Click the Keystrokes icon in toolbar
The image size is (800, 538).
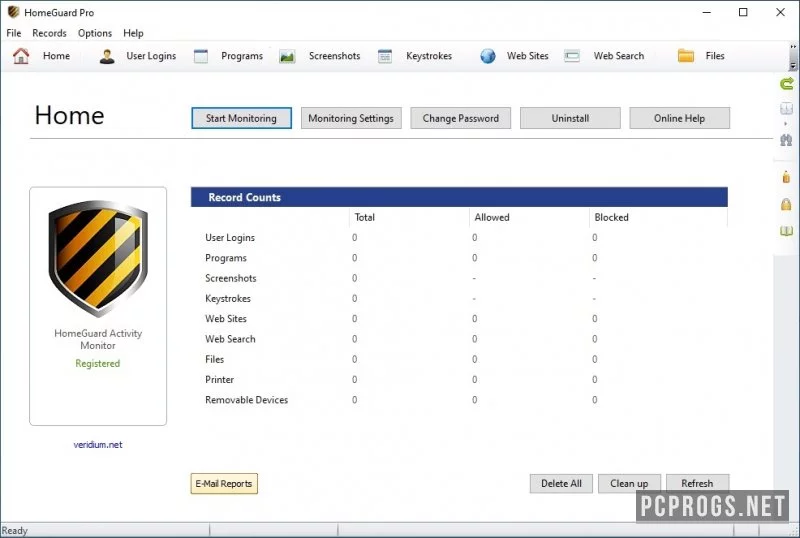385,56
